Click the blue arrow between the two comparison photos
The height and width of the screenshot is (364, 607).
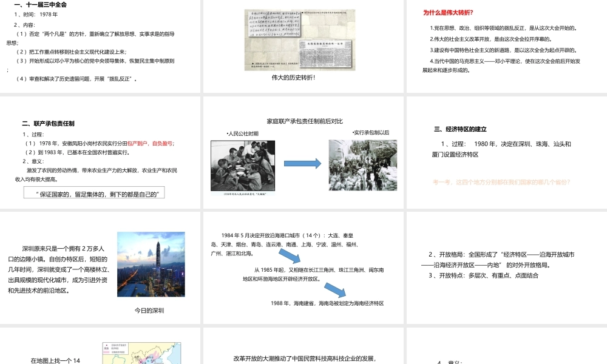pyautogui.click(x=302, y=164)
